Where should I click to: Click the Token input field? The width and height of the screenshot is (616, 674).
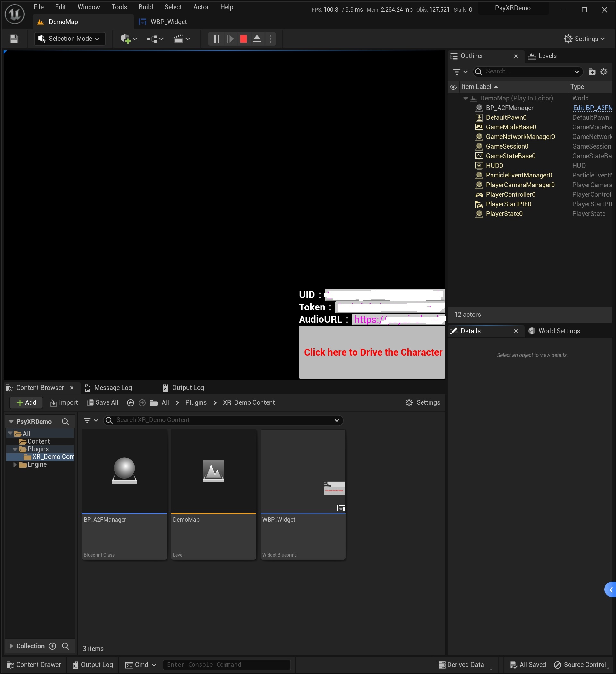pos(390,307)
